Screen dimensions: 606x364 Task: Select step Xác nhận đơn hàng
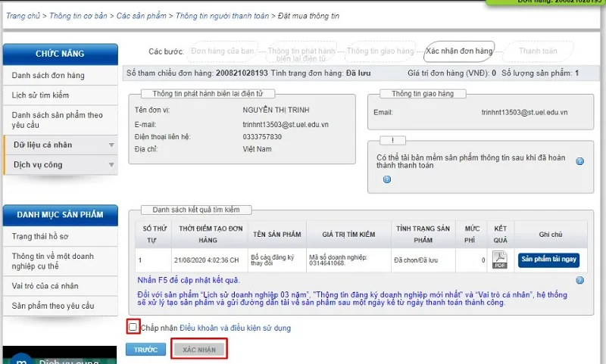point(459,51)
